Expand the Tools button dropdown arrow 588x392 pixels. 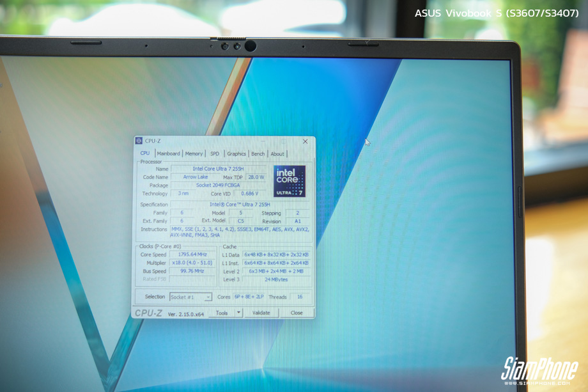coord(239,313)
